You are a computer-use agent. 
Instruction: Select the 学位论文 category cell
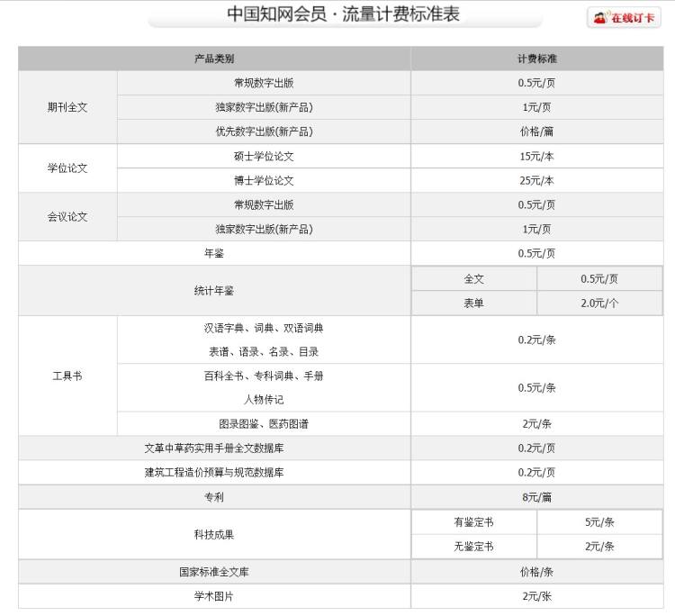(67, 168)
